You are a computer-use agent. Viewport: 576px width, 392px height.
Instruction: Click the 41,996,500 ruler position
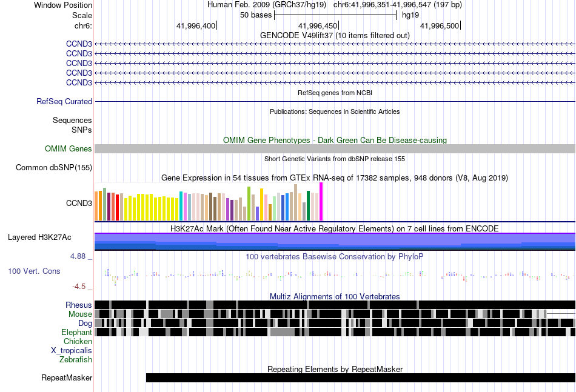[x=440, y=25]
